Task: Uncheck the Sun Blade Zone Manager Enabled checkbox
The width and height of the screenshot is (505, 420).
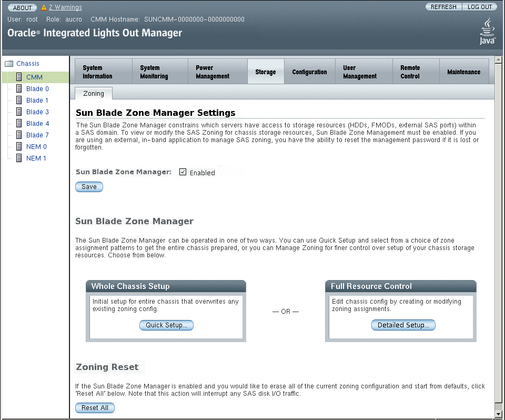Action: click(x=183, y=172)
